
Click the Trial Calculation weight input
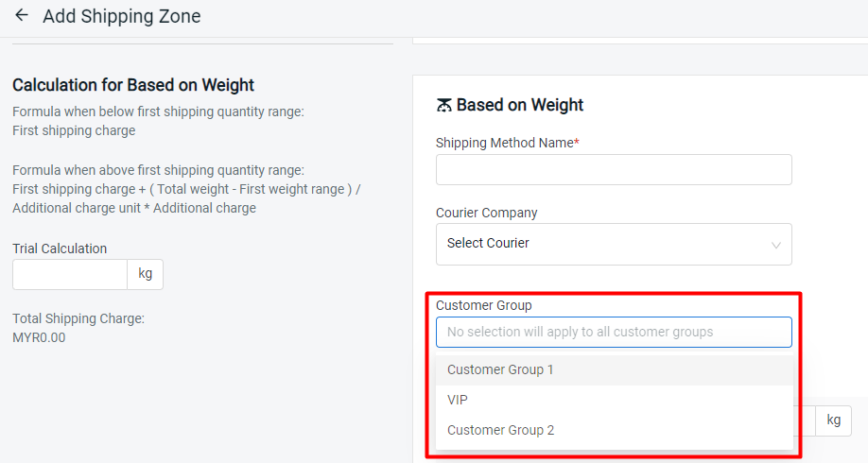point(70,274)
